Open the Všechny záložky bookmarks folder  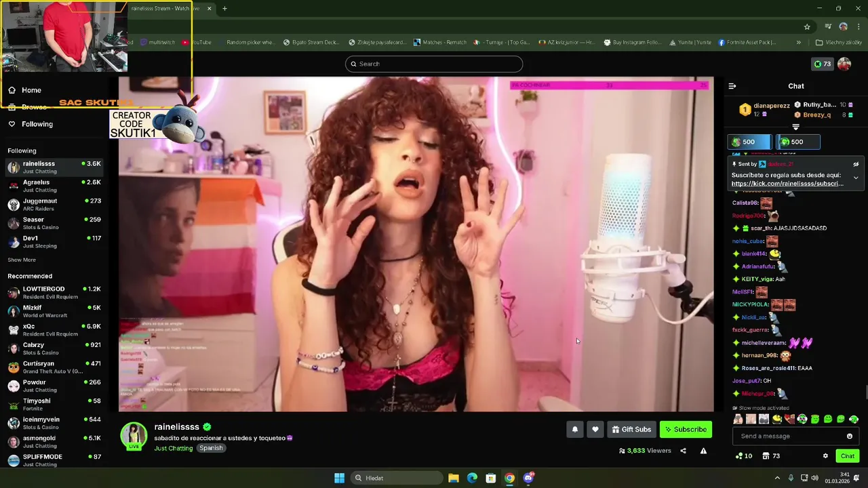coord(838,42)
